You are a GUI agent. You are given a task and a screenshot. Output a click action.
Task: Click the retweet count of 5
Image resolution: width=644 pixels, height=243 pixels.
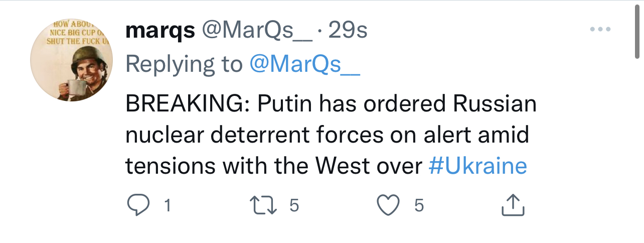[x=294, y=206]
